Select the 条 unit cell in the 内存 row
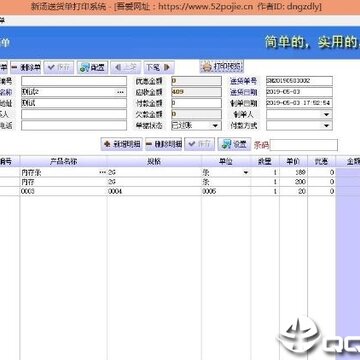This screenshot has height=360, width=360. click(x=226, y=182)
